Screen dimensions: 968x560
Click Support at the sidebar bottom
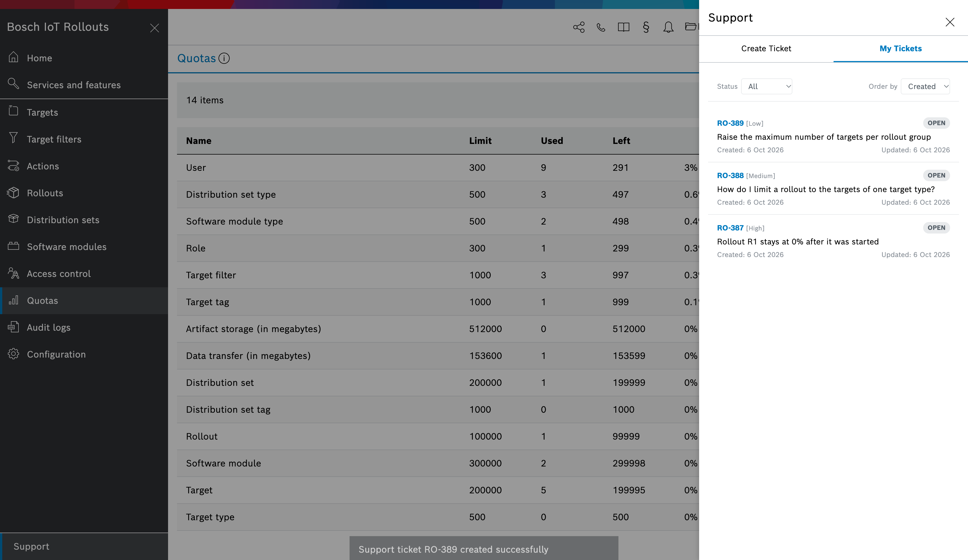tap(84, 546)
